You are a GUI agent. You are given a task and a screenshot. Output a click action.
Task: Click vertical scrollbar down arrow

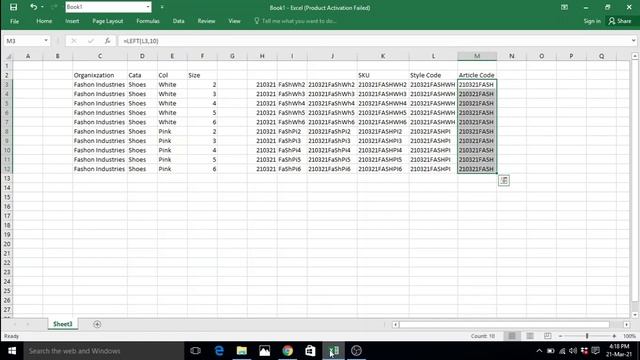[x=635, y=315]
